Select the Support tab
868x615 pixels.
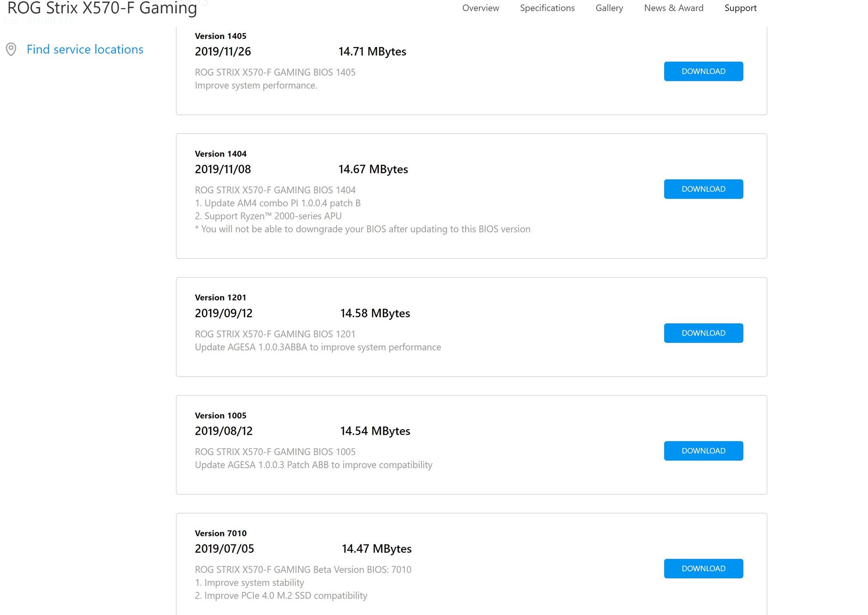point(740,8)
